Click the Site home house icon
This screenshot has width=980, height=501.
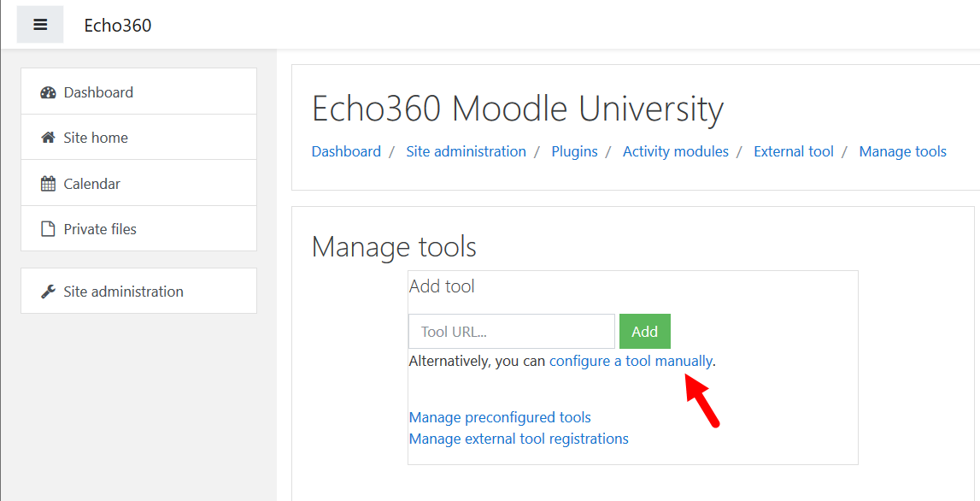[x=48, y=138]
